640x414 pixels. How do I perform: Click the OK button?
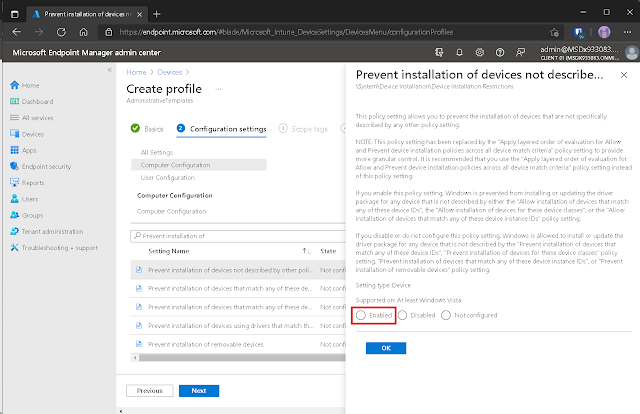384,348
